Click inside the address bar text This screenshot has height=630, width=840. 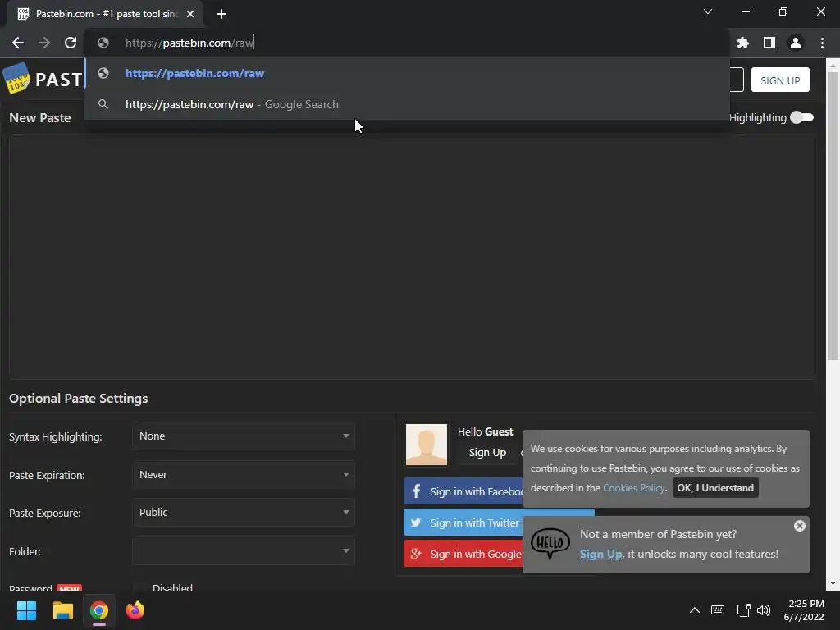pos(189,43)
